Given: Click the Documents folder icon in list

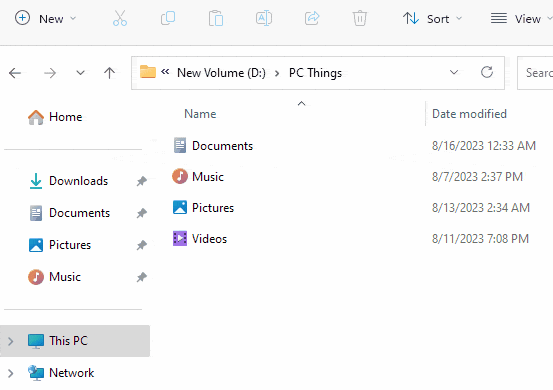Looking at the screenshot, I should pos(180,145).
